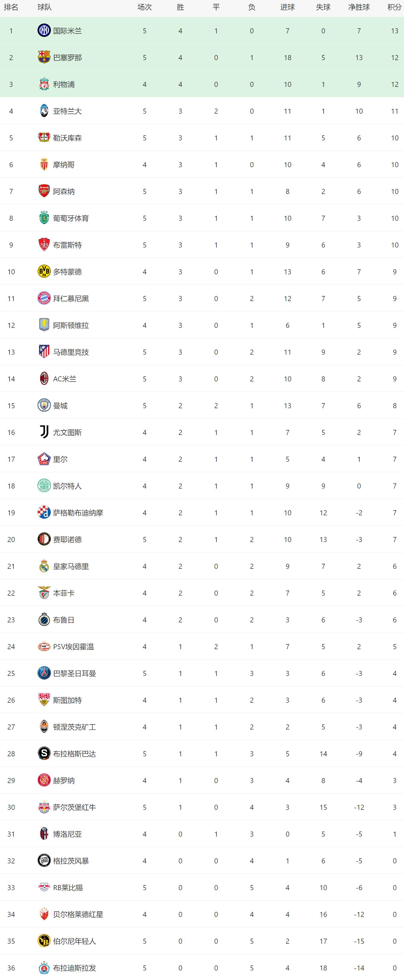This screenshot has width=404, height=980.
Task: Click the 排名 column header
Action: [x=11, y=7]
